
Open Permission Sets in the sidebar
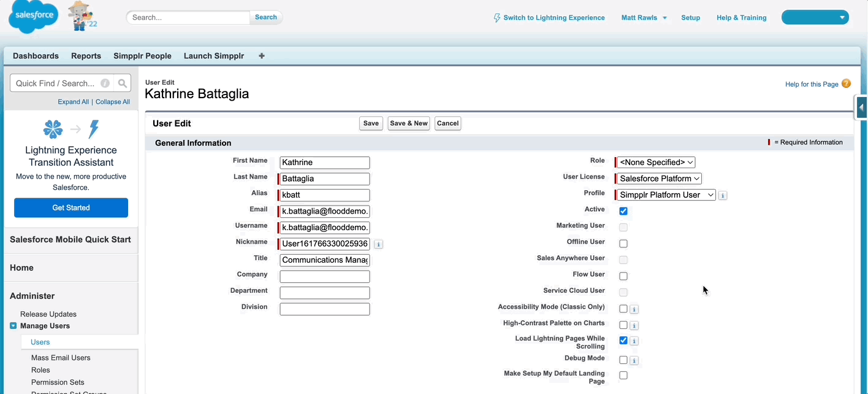[58, 382]
